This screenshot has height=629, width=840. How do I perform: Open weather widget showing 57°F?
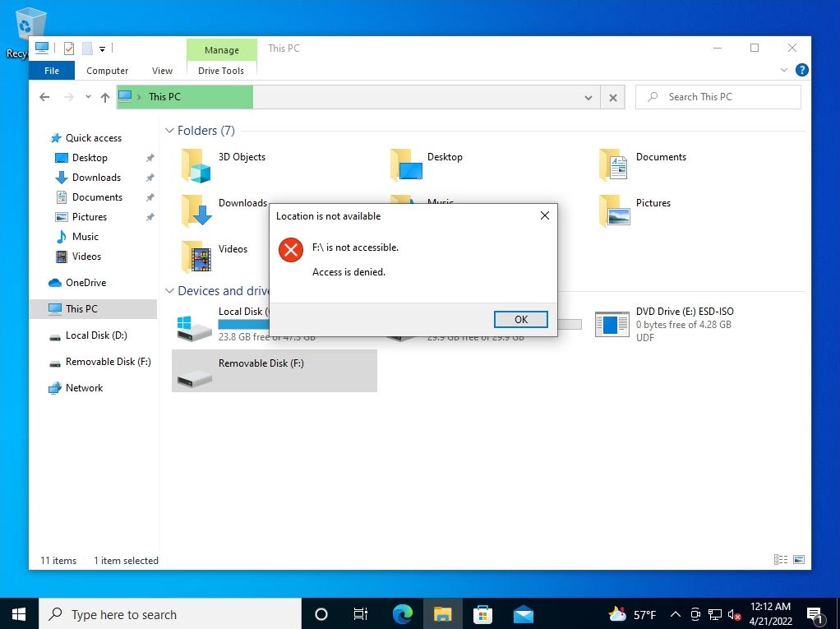point(631,614)
